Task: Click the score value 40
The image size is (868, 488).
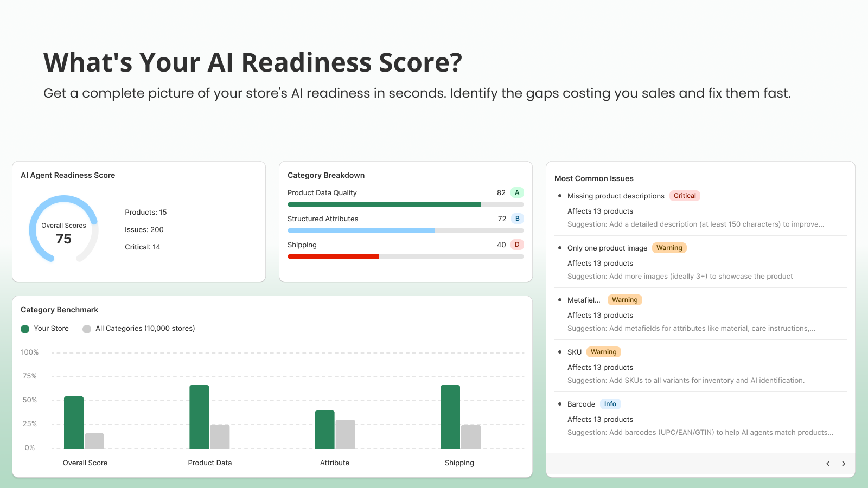Action: pos(501,245)
